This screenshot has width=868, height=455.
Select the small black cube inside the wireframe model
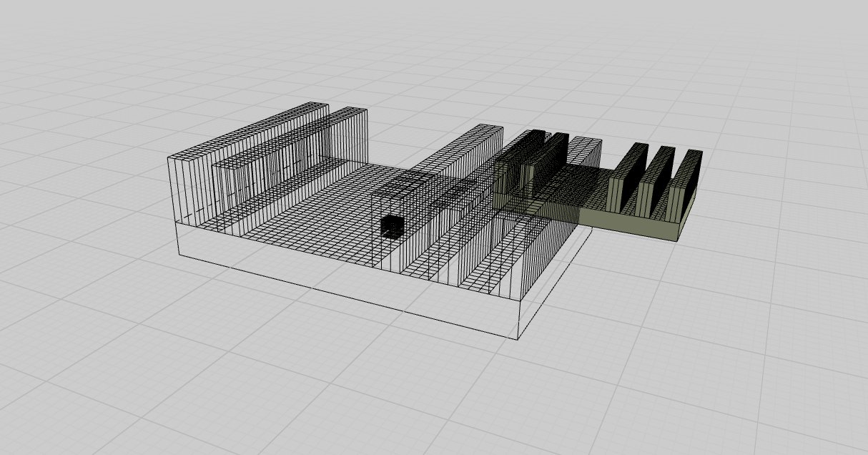coord(391,227)
